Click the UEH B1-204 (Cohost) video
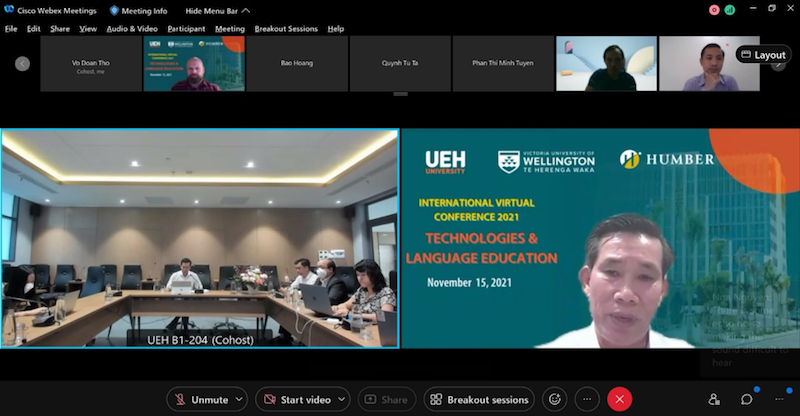 click(200, 238)
